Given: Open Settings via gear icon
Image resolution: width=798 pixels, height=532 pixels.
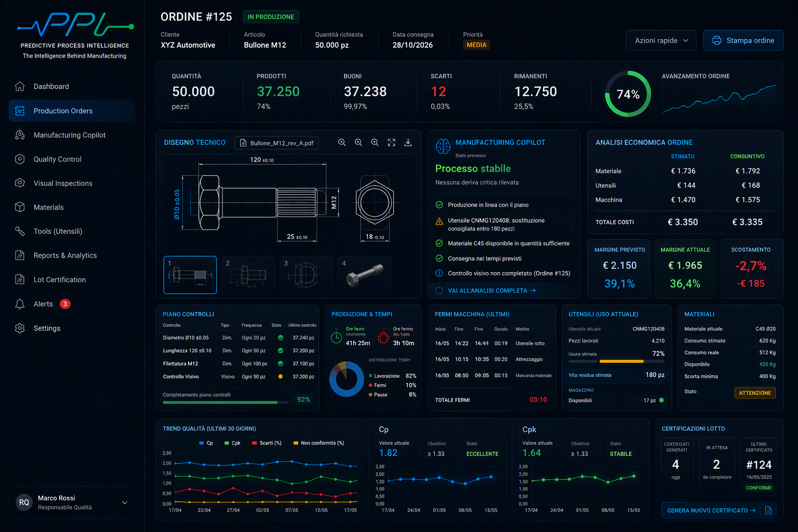Looking at the screenshot, I should [20, 328].
